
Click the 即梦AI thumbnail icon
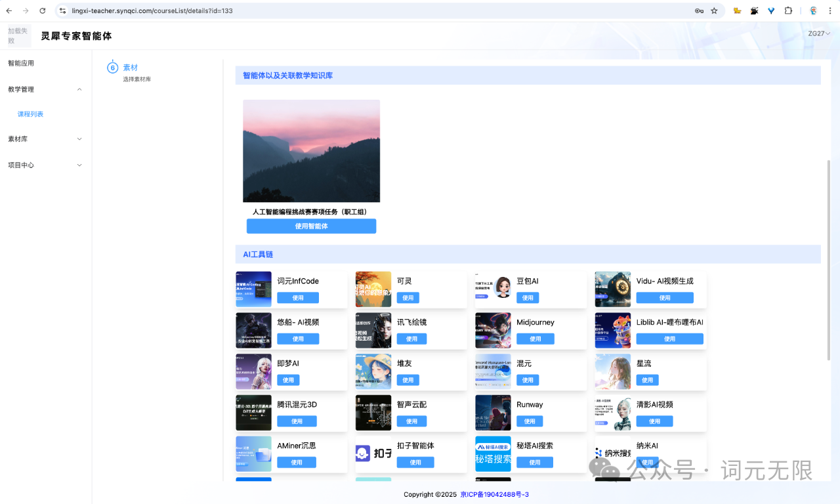click(253, 371)
